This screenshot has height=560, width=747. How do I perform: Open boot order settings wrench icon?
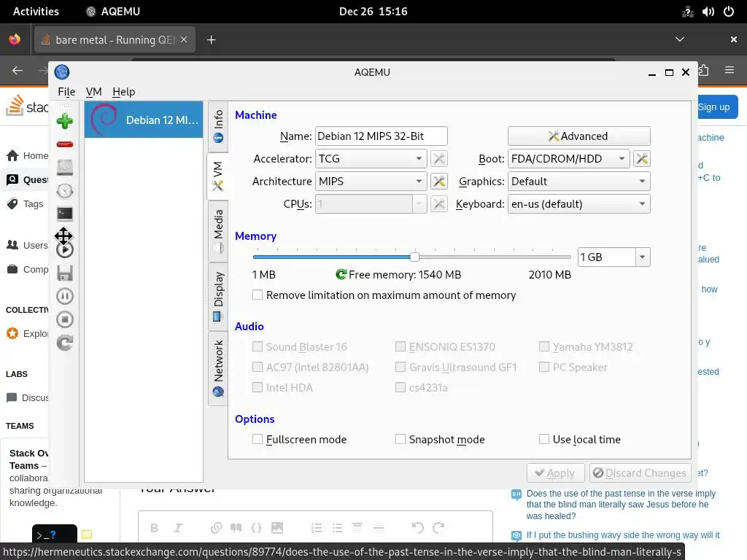click(642, 158)
